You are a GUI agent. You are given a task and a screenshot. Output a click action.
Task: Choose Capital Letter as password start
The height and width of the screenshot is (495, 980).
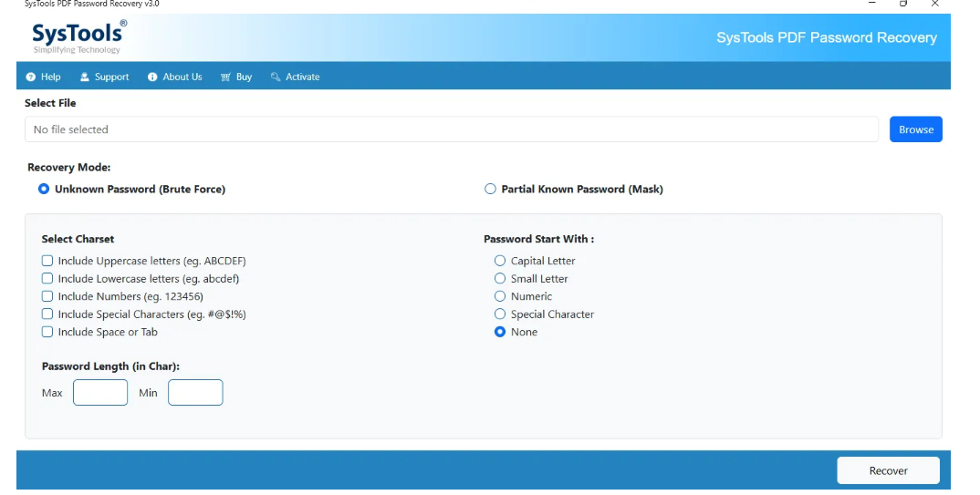coord(500,261)
